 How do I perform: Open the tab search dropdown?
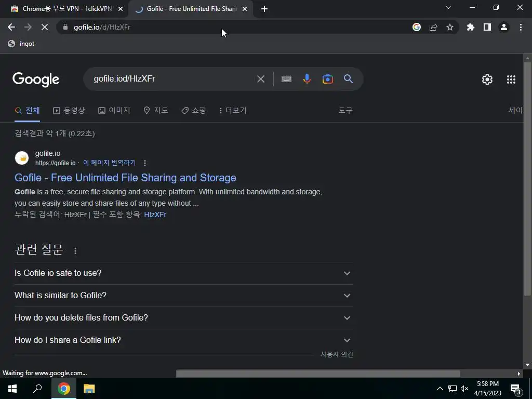click(448, 7)
